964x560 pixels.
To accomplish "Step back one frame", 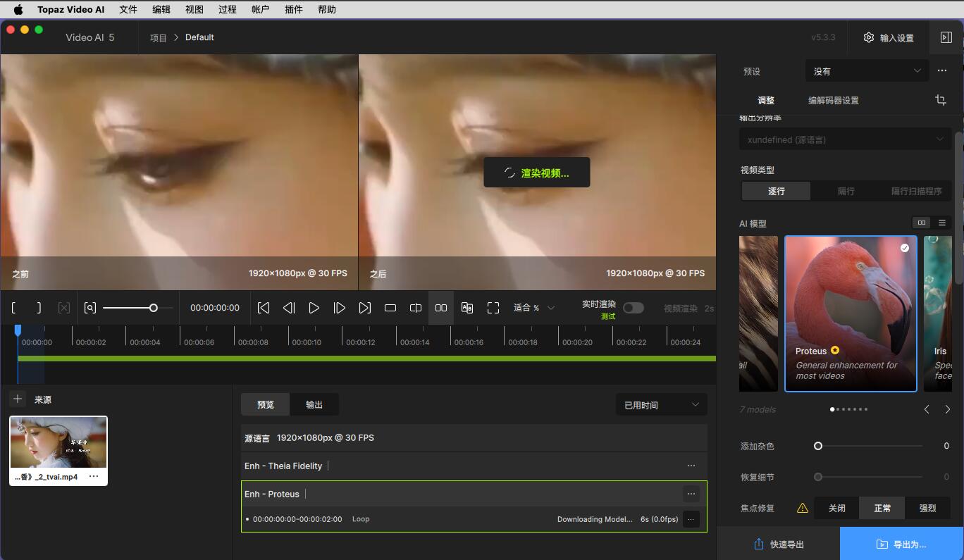I will click(x=289, y=308).
